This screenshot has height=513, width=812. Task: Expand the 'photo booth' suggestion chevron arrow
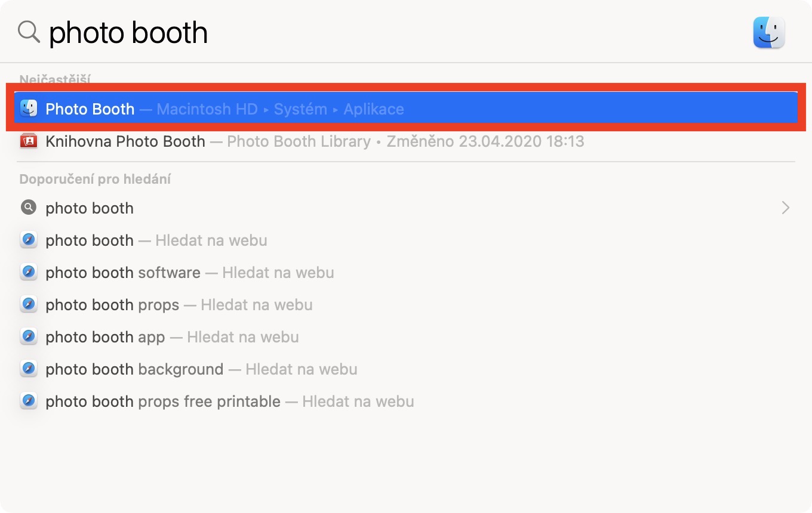[x=786, y=208]
